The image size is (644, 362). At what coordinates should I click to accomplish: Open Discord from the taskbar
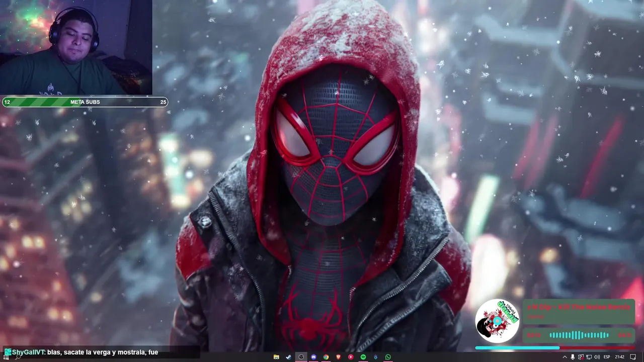(313, 357)
